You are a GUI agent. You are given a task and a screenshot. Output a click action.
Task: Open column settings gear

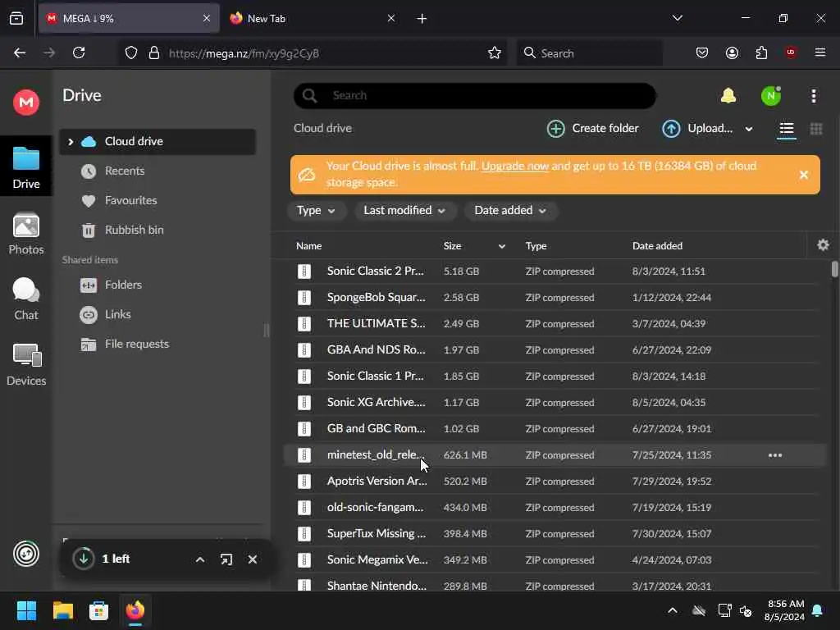pyautogui.click(x=823, y=245)
